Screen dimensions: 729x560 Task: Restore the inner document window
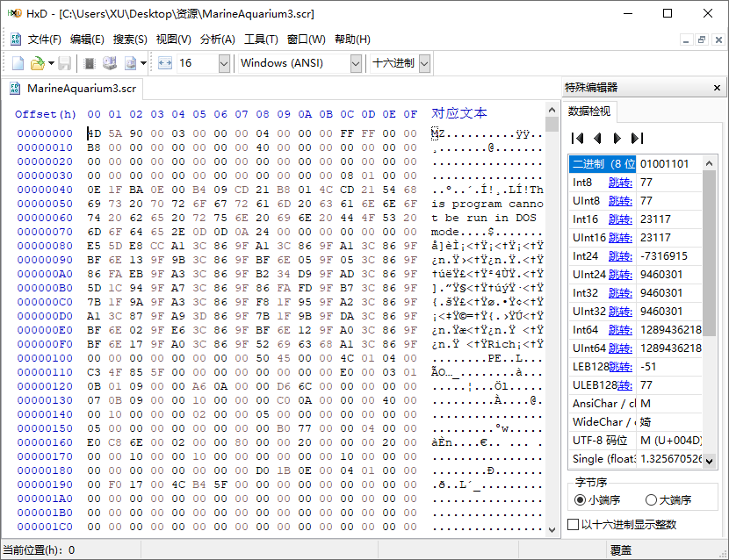coord(702,40)
